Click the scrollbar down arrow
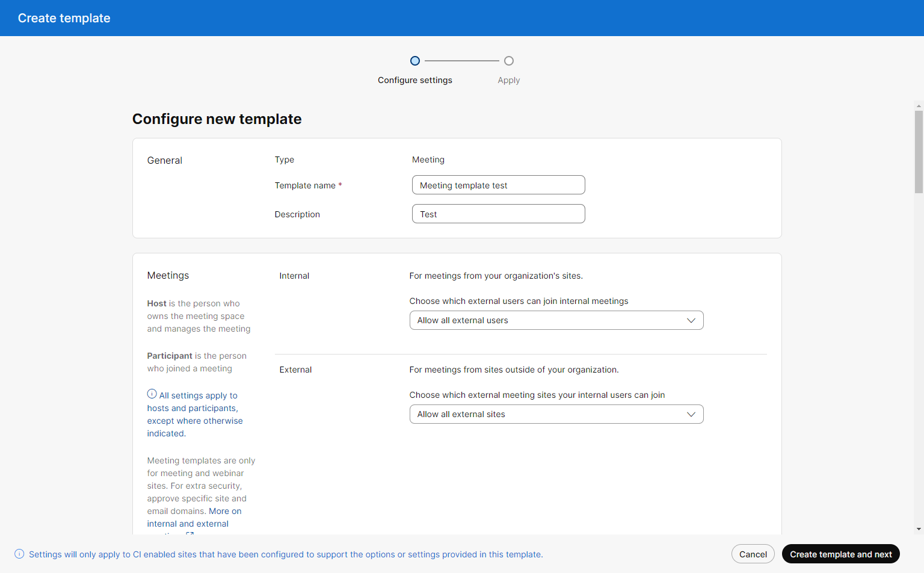The height and width of the screenshot is (573, 924). [919, 529]
